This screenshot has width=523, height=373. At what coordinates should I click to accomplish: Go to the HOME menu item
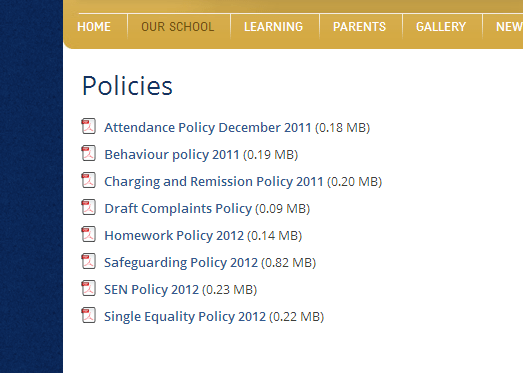[94, 27]
